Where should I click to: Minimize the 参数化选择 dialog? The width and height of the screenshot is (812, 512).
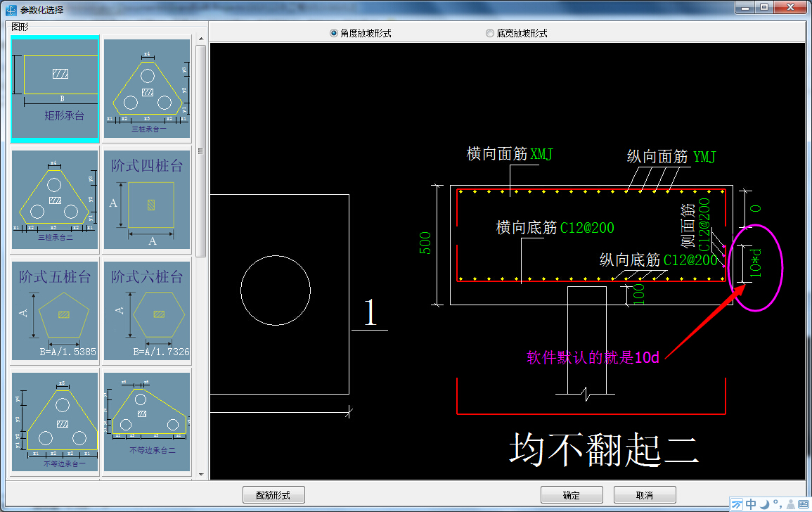coord(746,7)
